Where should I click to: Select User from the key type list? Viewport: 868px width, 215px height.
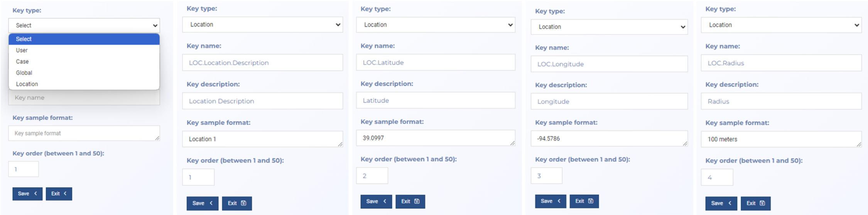click(x=22, y=50)
